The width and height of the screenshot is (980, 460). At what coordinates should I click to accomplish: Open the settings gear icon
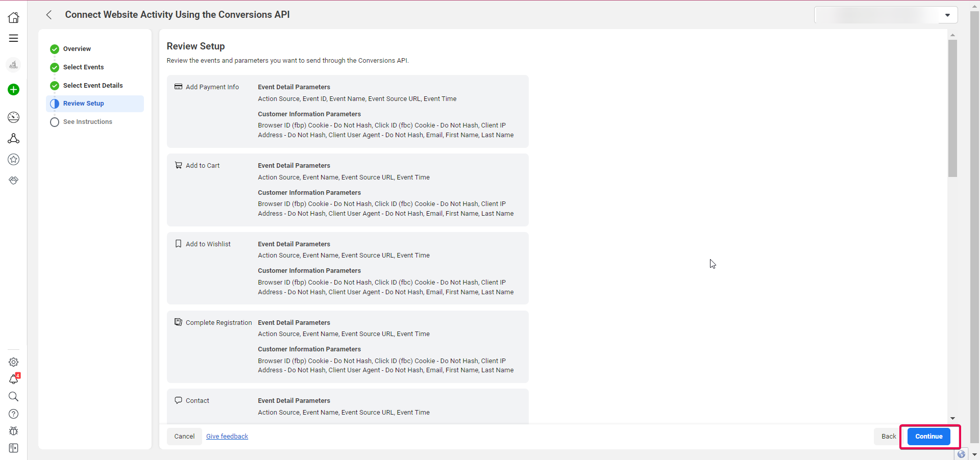tap(14, 362)
